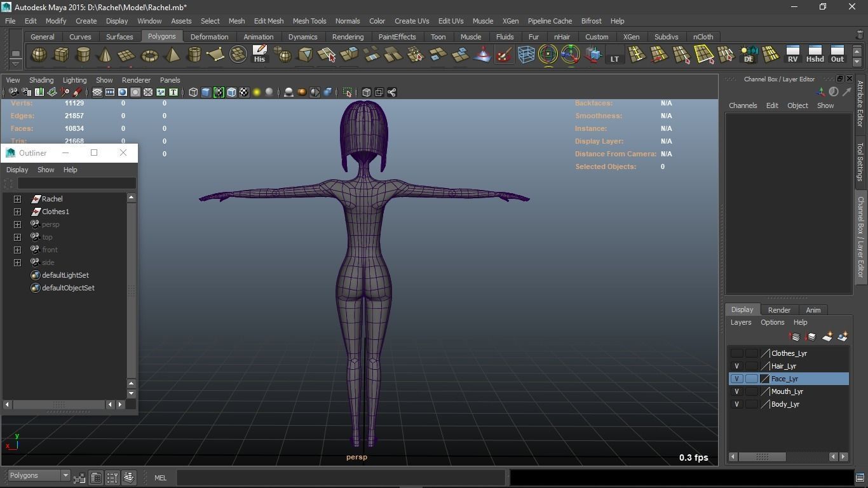Toggle display type box of Mouth_Lyr
The width and height of the screenshot is (868, 488).
752,391
